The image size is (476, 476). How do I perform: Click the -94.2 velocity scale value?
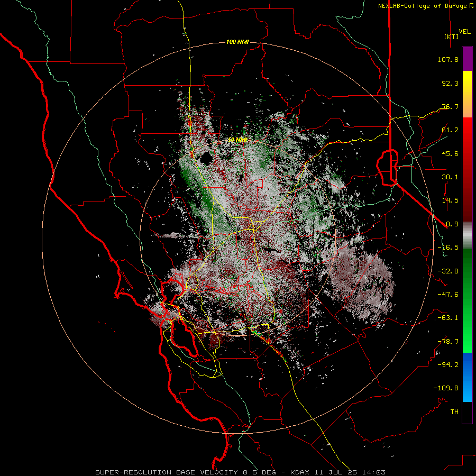(x=448, y=365)
